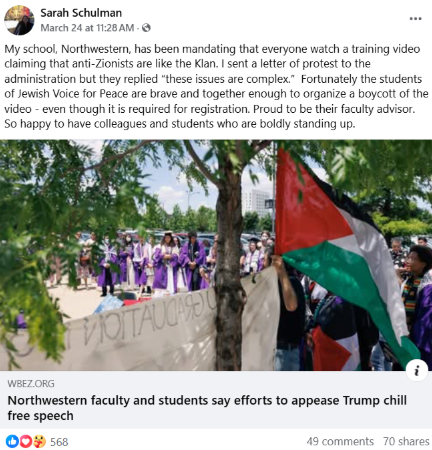Click the Sarah Schulman author name
The width and height of the screenshot is (432, 450).
pyautogui.click(x=81, y=13)
